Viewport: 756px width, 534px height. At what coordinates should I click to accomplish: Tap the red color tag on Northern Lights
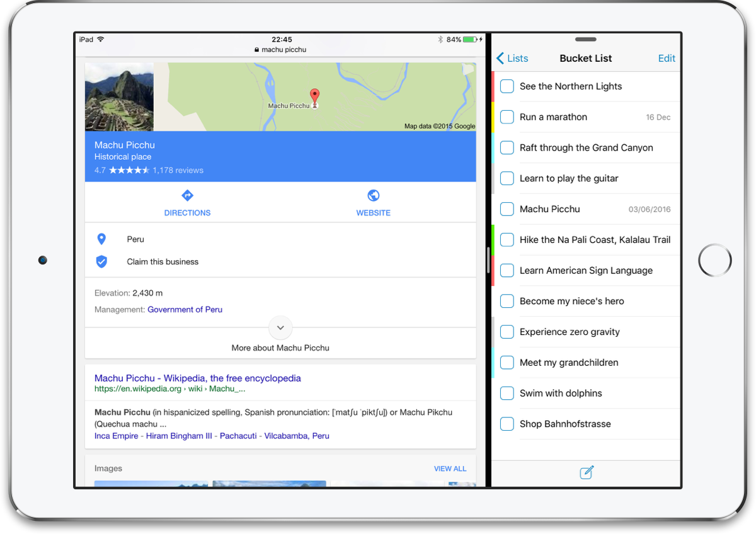coord(493,86)
